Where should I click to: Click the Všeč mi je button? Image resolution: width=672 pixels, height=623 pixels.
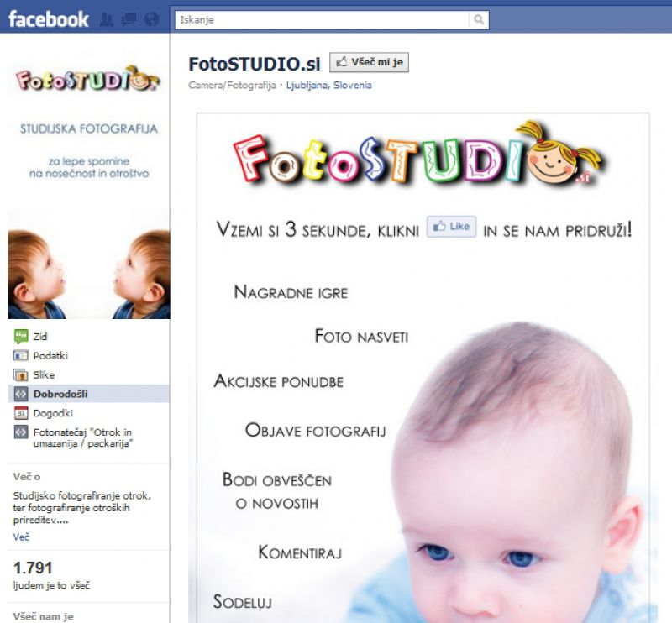[x=369, y=63]
